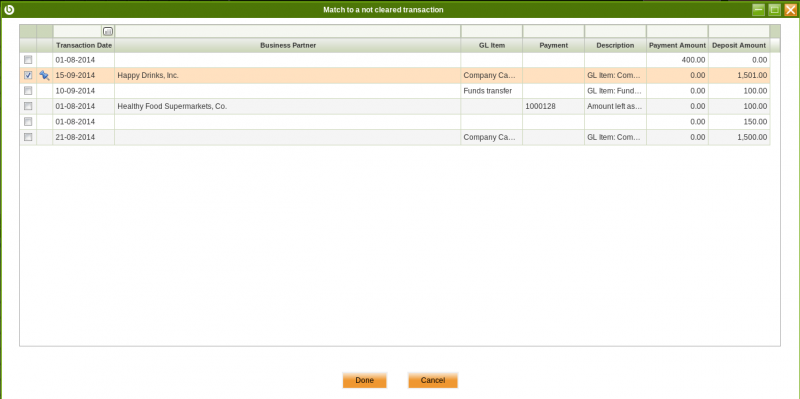Click the GL Item filter field

(492, 32)
